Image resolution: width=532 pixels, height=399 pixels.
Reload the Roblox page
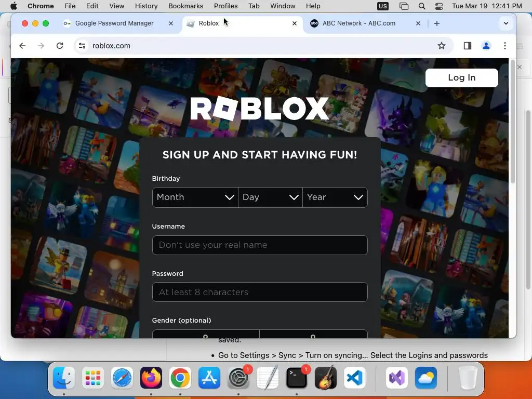pos(60,46)
